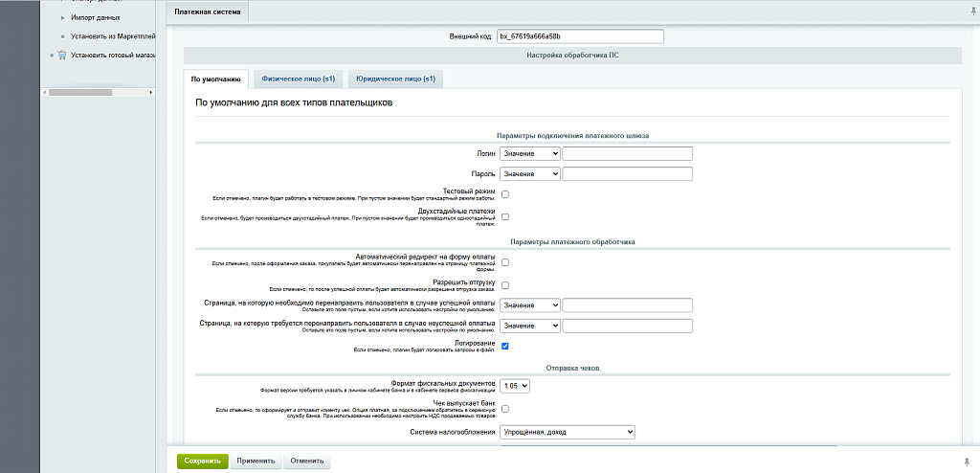Screen dimensions: 980x473
Task: Uncheck the Логирование checkbox
Action: [505, 346]
